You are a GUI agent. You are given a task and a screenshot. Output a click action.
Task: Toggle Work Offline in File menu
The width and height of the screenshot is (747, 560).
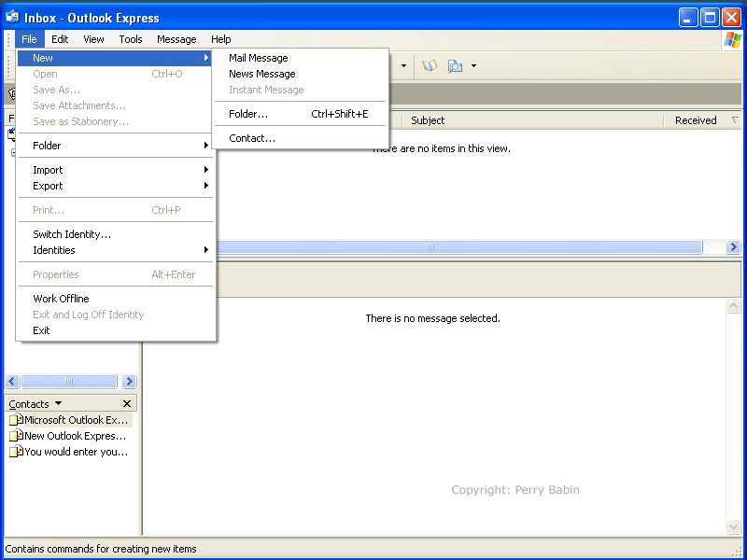pos(62,299)
